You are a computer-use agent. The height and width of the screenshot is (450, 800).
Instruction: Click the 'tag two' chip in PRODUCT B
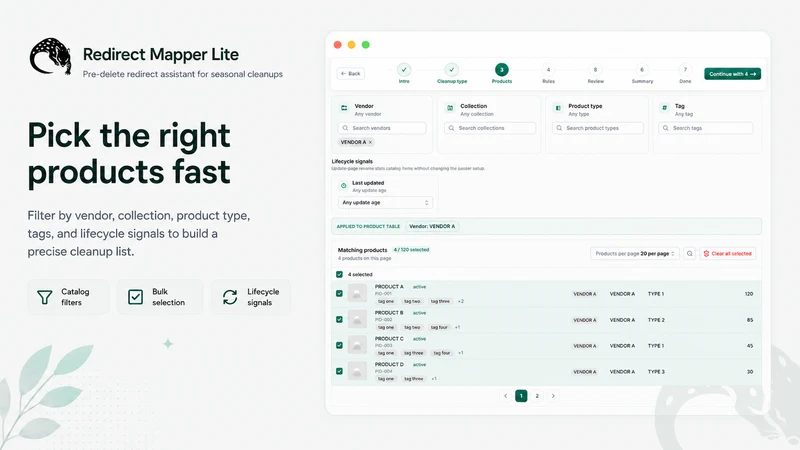tap(412, 328)
